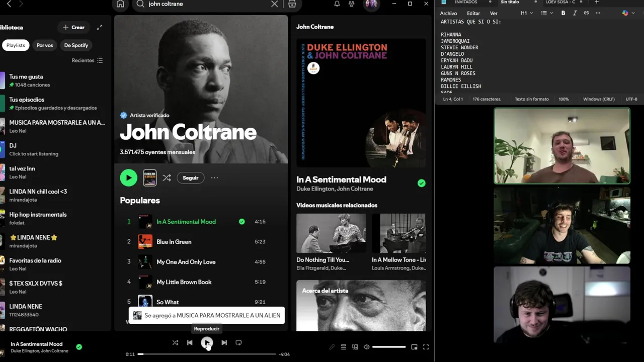Switch to the LOEV SOSA tab in Notepad
The height and width of the screenshot is (362, 644).
click(x=560, y=2)
